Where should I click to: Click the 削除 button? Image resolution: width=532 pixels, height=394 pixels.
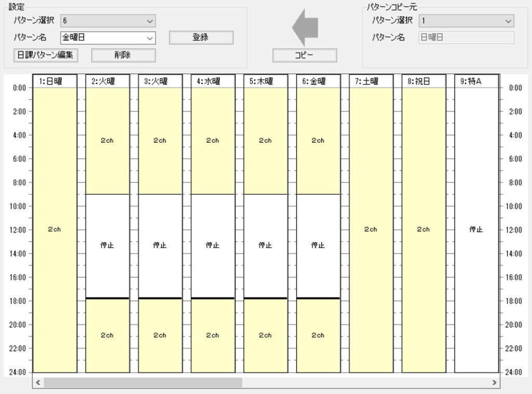pyautogui.click(x=123, y=55)
